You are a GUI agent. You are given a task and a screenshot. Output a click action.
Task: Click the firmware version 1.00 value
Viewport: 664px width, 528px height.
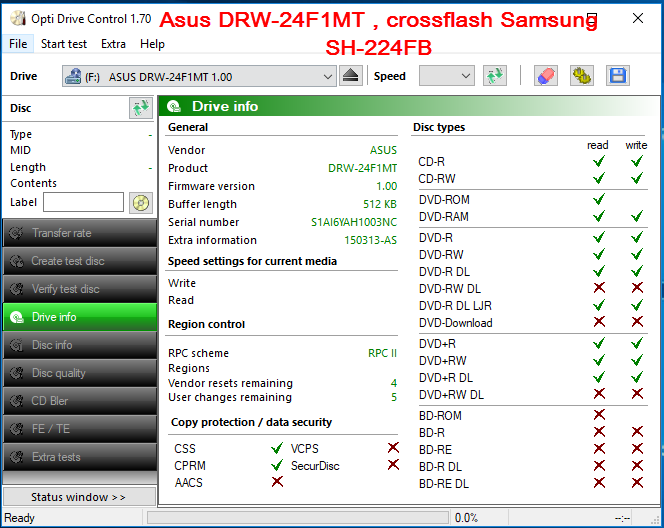point(387,186)
